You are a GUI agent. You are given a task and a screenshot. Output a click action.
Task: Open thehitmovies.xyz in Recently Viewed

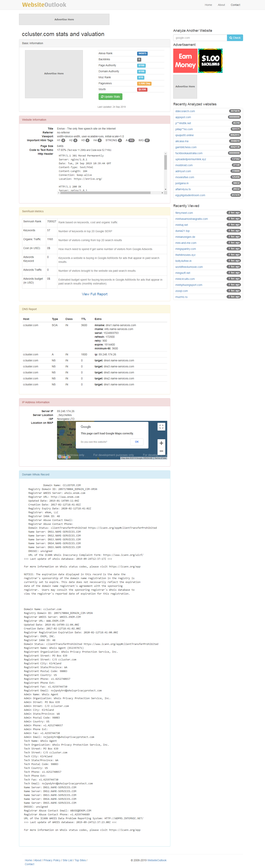click(185, 255)
